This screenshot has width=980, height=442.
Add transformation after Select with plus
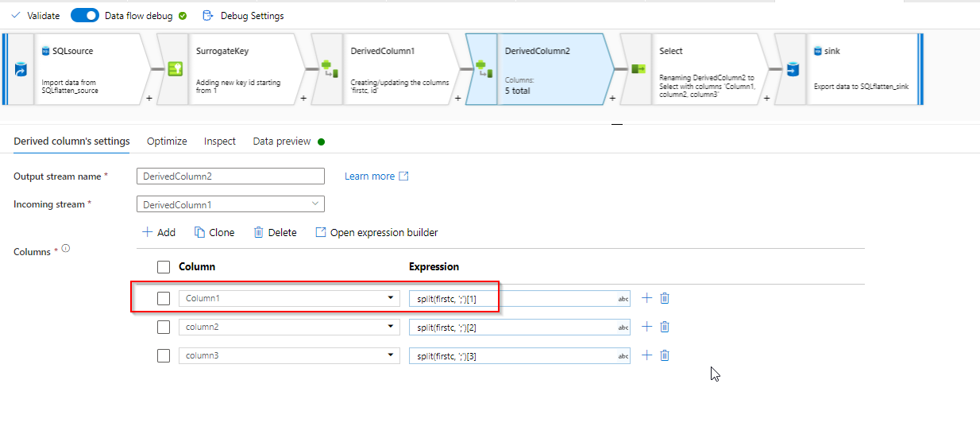tap(766, 99)
